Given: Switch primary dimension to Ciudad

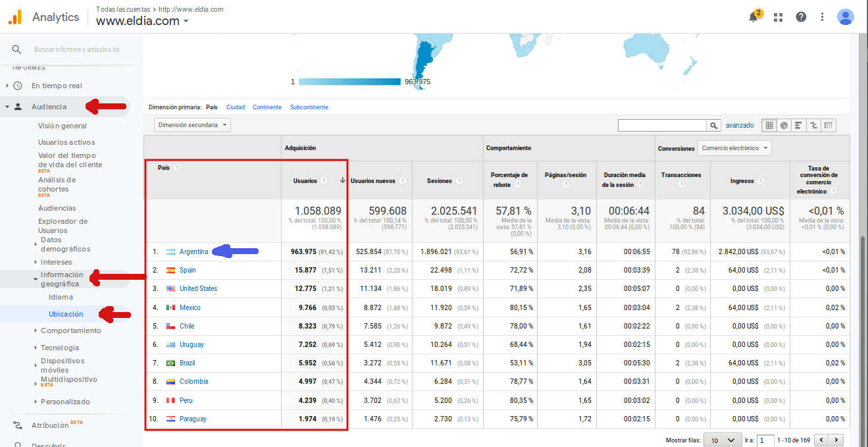Looking at the screenshot, I should 235,107.
